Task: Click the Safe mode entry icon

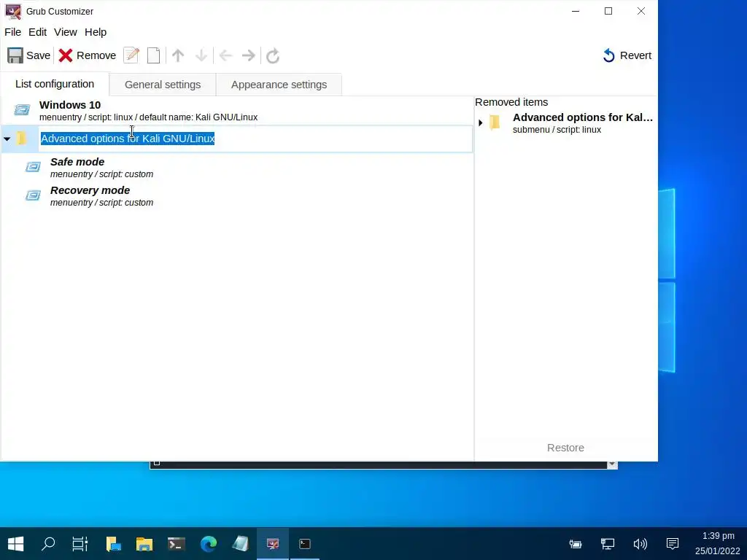Action: pos(33,167)
